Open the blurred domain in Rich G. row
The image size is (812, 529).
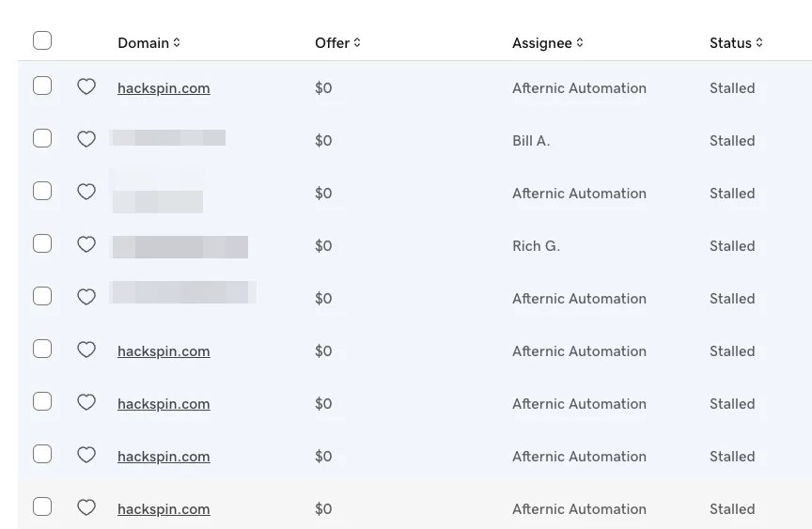(x=180, y=247)
